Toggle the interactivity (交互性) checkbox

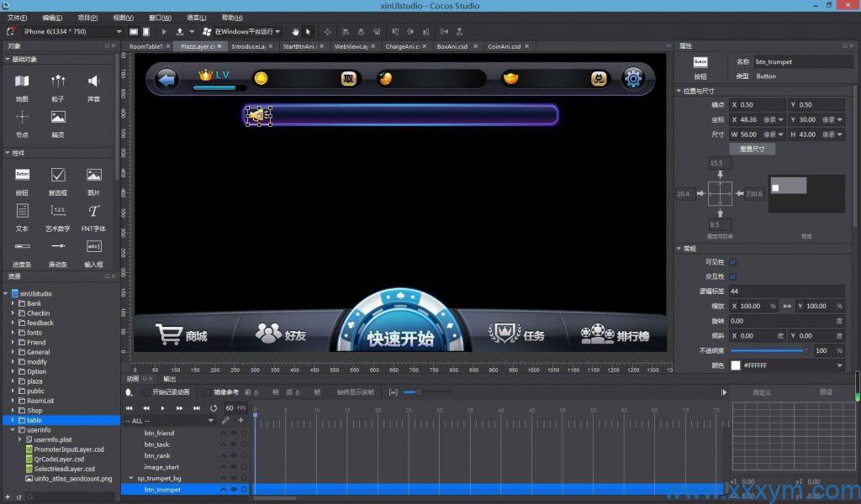(733, 276)
